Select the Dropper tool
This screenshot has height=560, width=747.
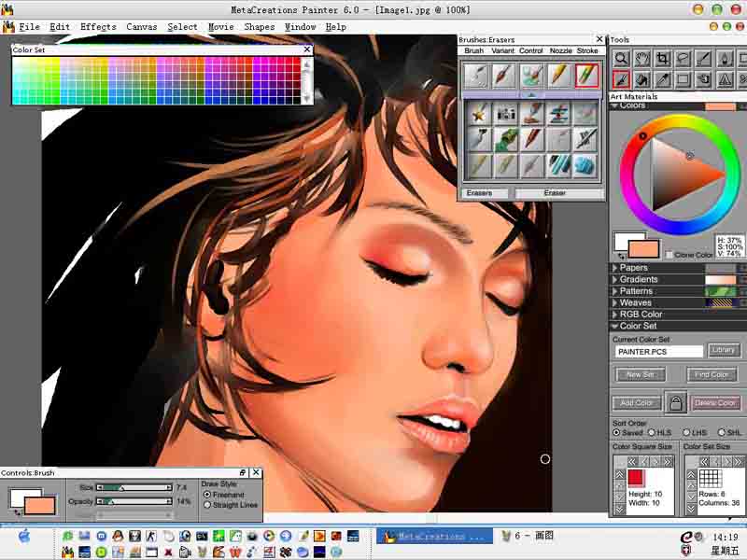[x=663, y=80]
